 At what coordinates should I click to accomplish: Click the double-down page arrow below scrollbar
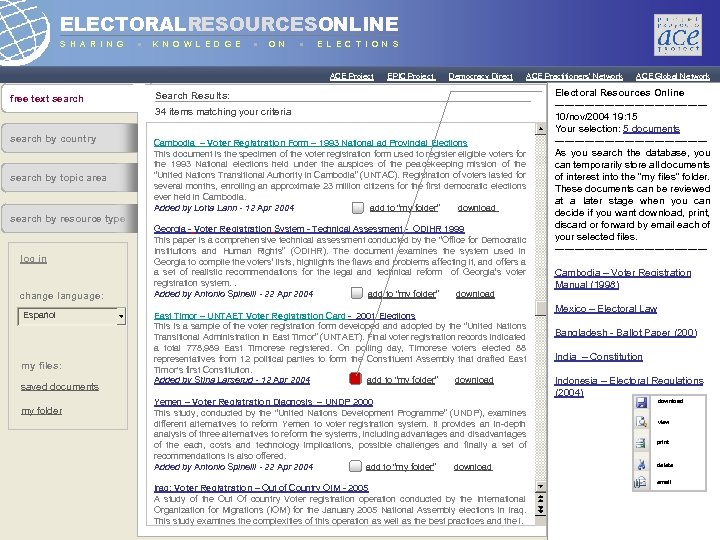(541, 509)
